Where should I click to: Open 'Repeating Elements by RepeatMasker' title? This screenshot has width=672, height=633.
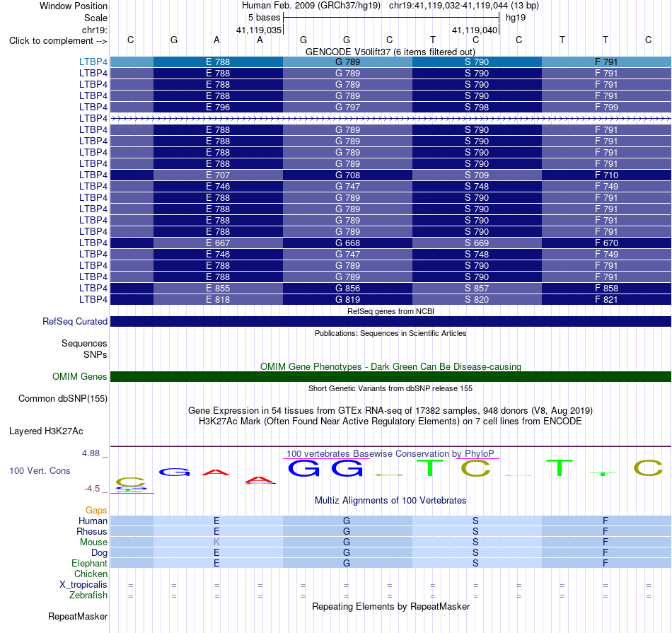tap(390, 606)
